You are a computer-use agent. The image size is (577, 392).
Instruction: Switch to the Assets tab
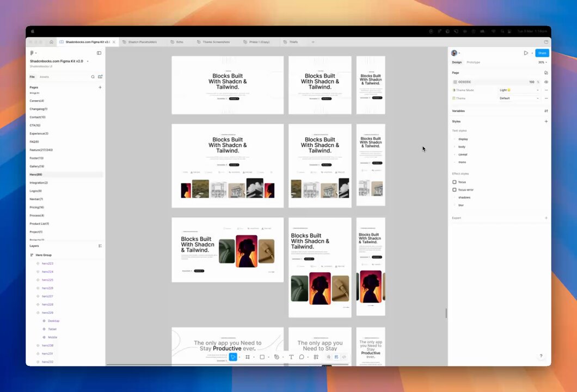coord(44,77)
